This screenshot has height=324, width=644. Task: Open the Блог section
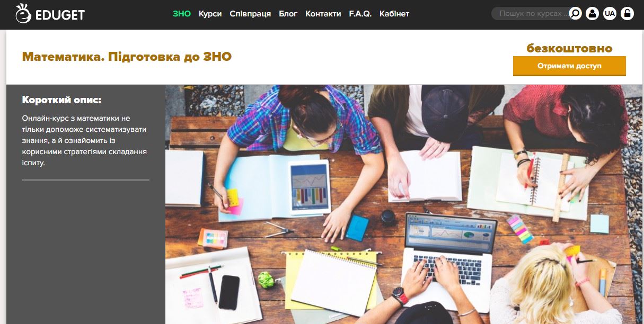point(288,14)
